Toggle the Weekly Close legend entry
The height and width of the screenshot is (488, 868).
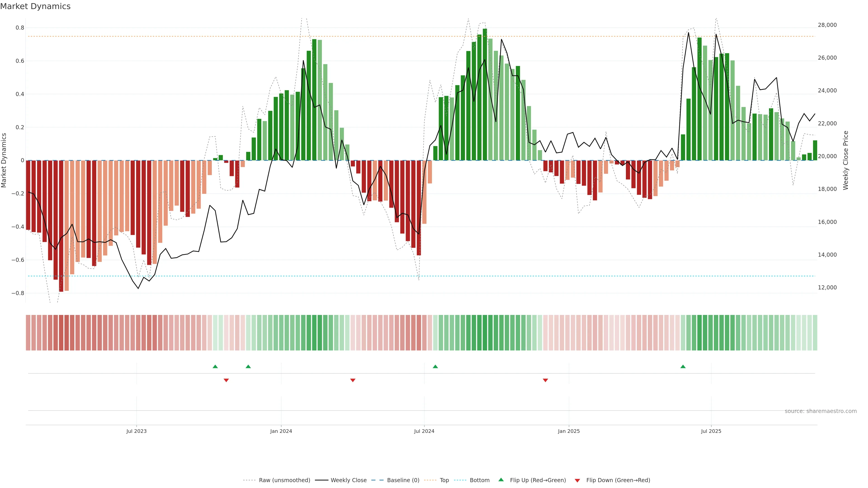tap(348, 480)
